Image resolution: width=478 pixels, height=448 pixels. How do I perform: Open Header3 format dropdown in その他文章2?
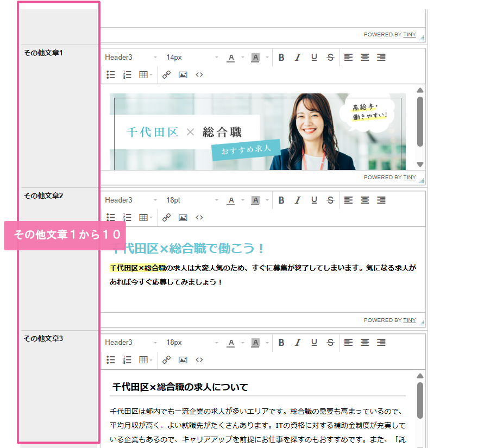(x=131, y=200)
